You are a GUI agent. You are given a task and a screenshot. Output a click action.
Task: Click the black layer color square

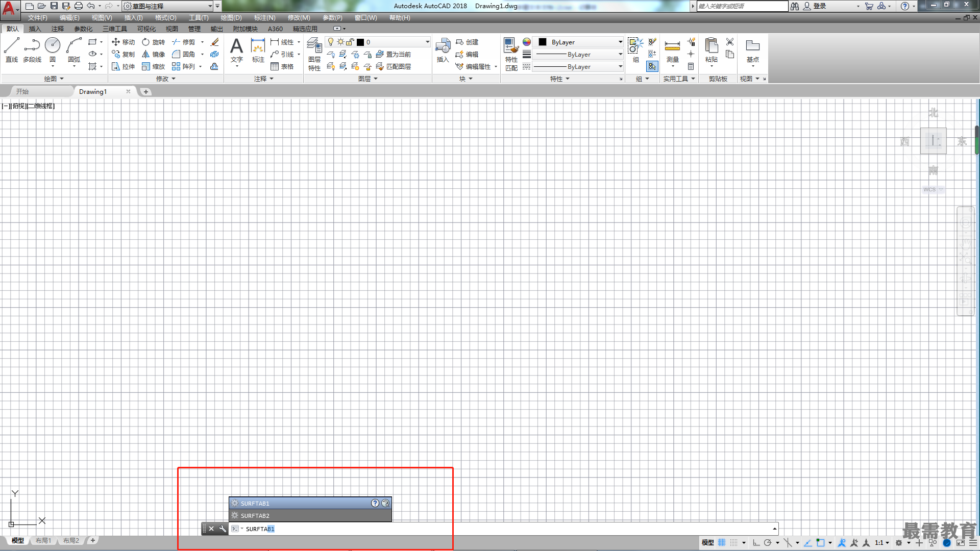[360, 42]
